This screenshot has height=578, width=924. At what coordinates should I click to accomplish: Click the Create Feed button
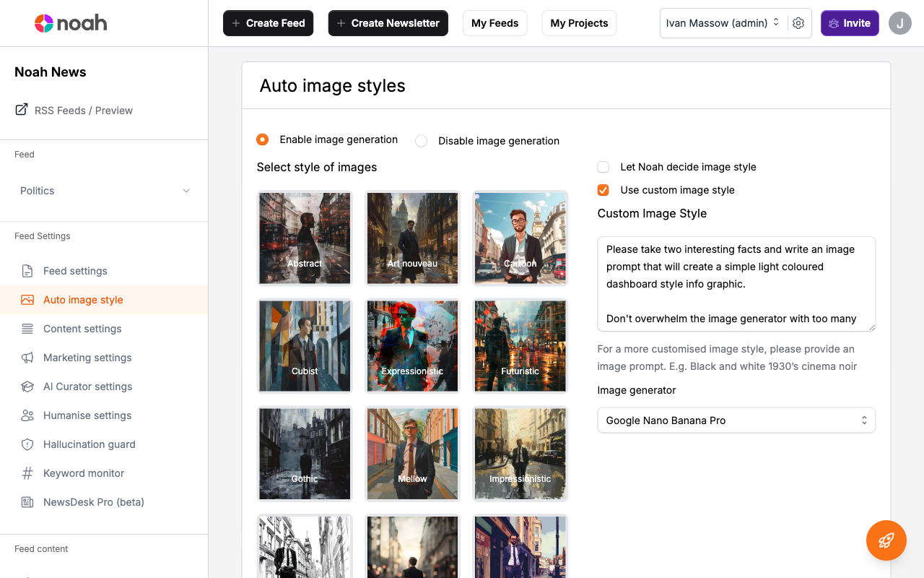[x=268, y=22]
